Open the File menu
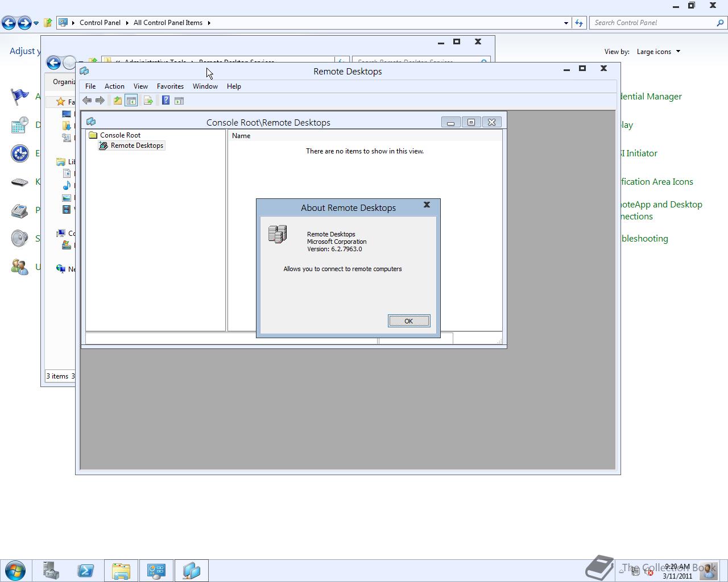This screenshot has height=582, width=728. (90, 86)
